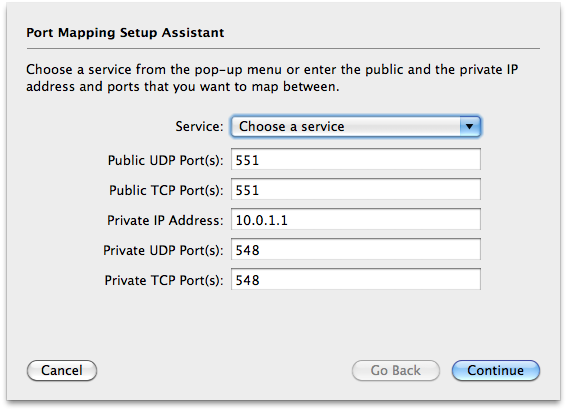Click the Port Mapping Setup Assistant title
The height and width of the screenshot is (411, 567).
pyautogui.click(x=125, y=33)
